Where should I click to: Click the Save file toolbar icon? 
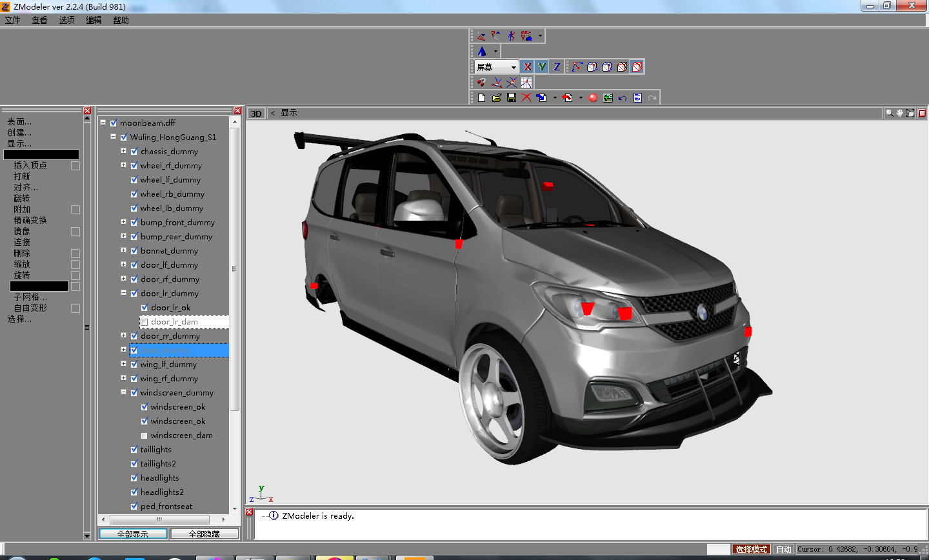coord(512,97)
